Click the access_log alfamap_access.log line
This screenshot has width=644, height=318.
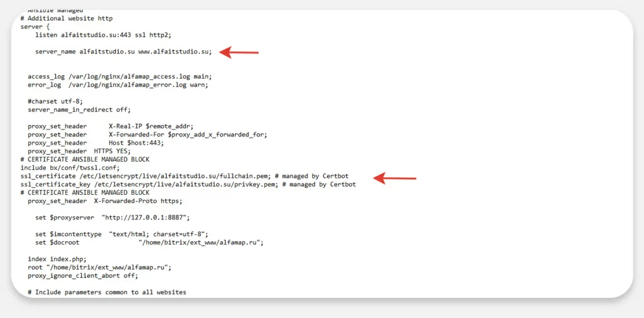coord(119,77)
